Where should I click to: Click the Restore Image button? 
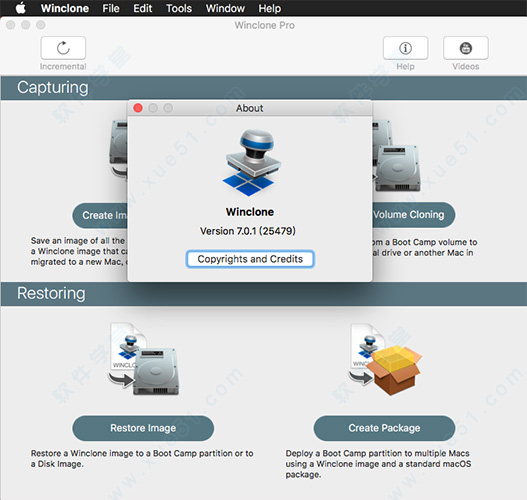tap(143, 428)
